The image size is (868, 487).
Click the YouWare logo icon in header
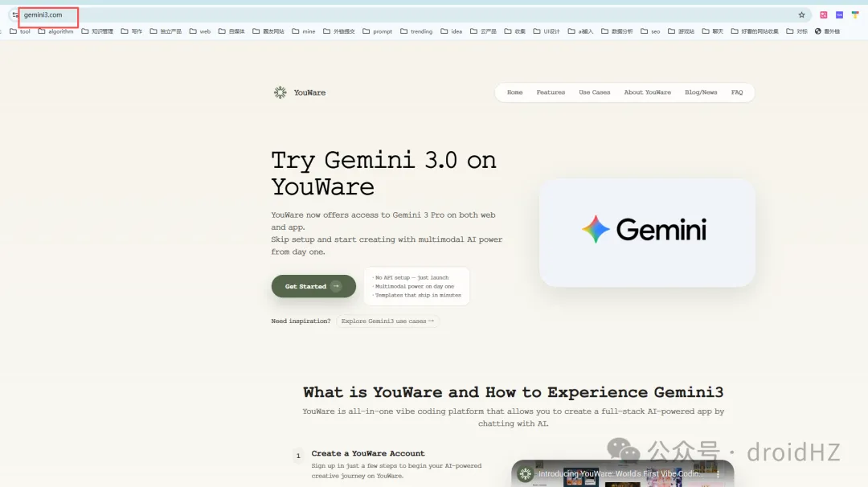[x=280, y=92]
